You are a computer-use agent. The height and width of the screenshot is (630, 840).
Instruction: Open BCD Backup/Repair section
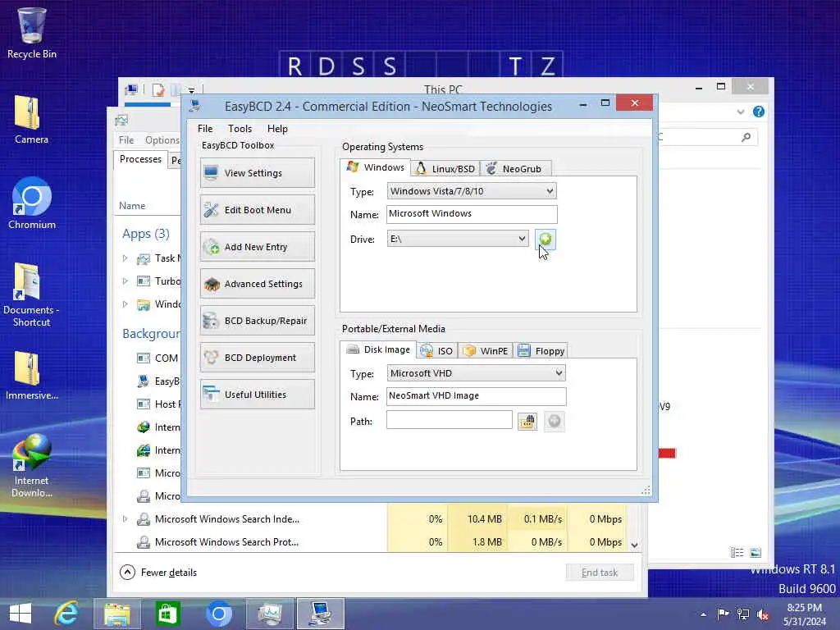[257, 321]
